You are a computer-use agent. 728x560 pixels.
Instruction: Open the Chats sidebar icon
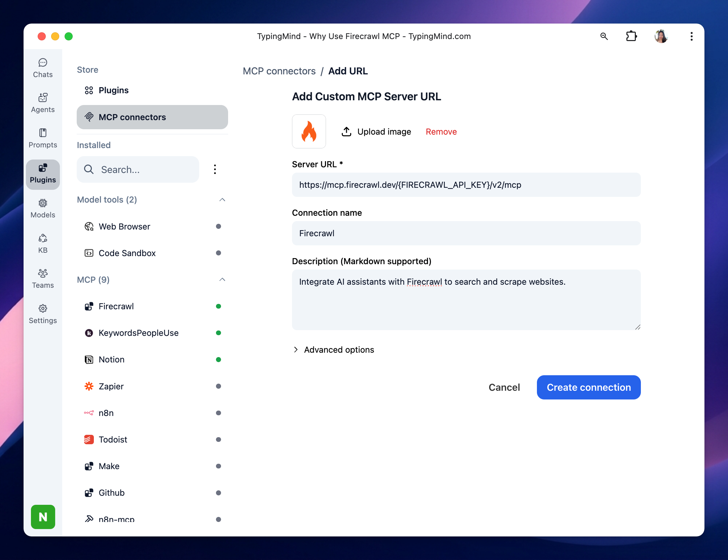click(x=43, y=68)
